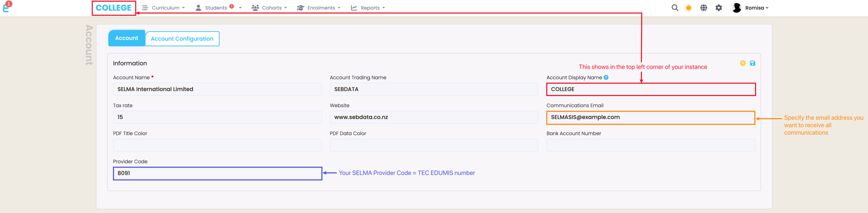Screen dimensions: 868x213
Task: Open the globe language icon
Action: coord(704,8)
